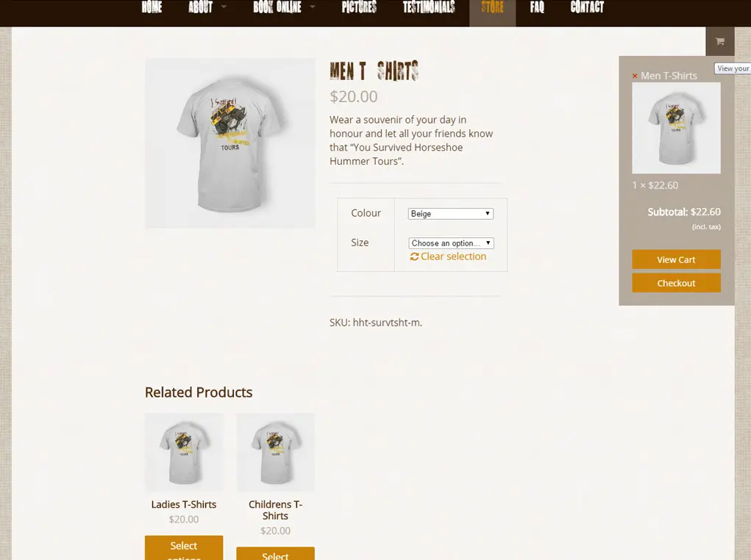Remove Men T-Shirts from cart with red x
The height and width of the screenshot is (560, 751).
pyautogui.click(x=635, y=76)
